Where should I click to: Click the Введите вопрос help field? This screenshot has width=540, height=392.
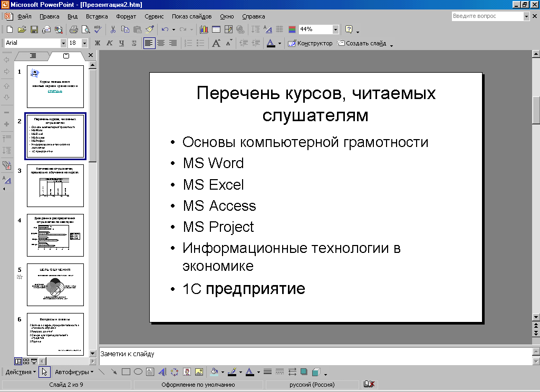[x=488, y=16]
